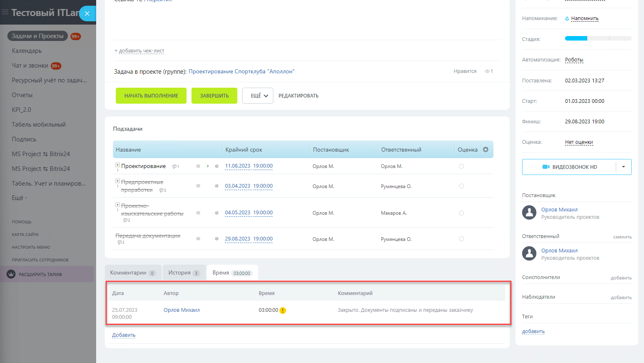Expand the Проектирование subtask tree
Image resolution: width=644 pixels, height=363 pixels.
(x=117, y=165)
